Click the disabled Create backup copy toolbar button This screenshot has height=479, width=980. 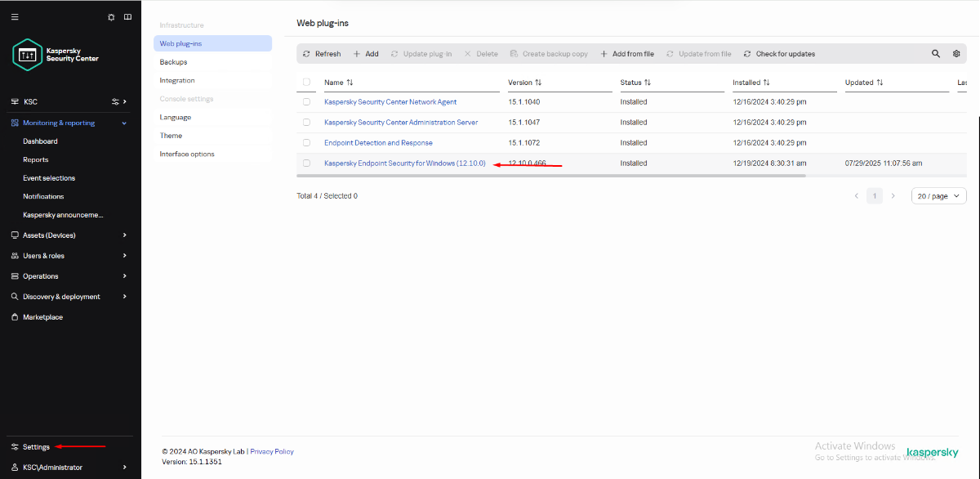coord(549,54)
